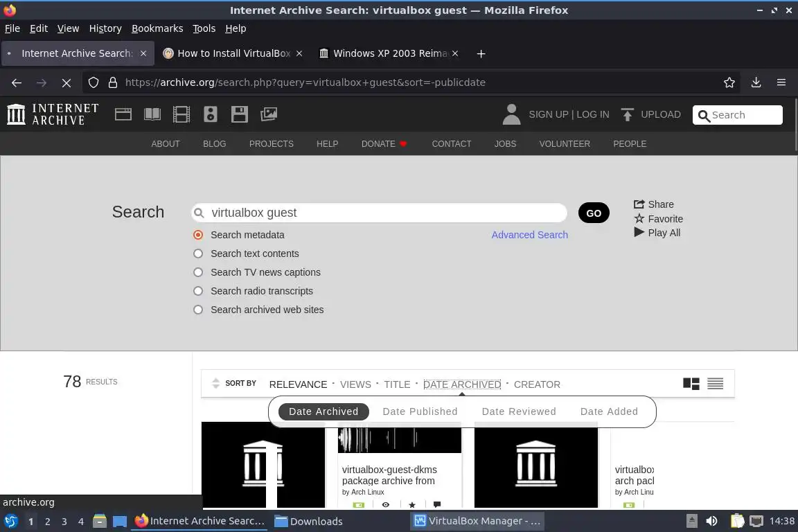
Task: Open the Web (Wayback) media icon
Action: click(x=123, y=114)
